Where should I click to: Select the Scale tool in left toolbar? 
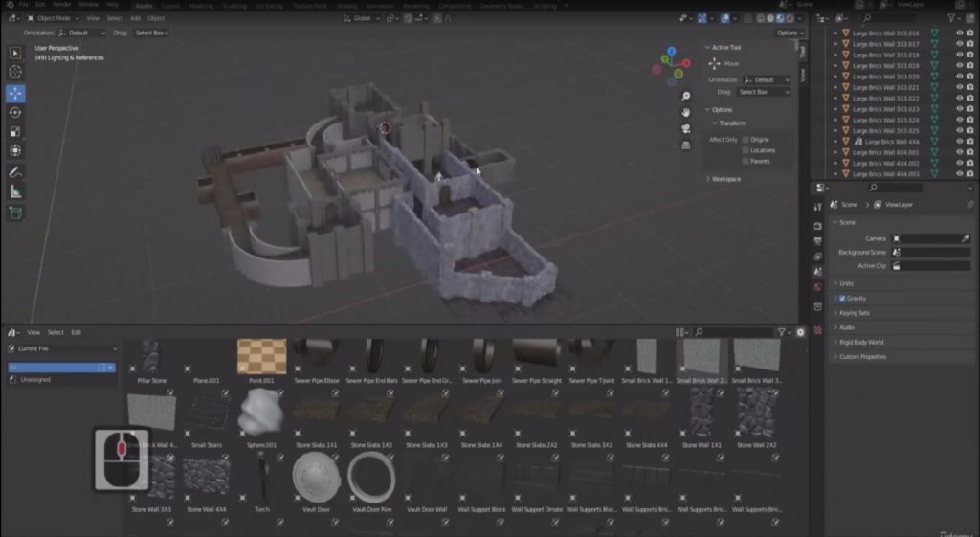[x=15, y=131]
